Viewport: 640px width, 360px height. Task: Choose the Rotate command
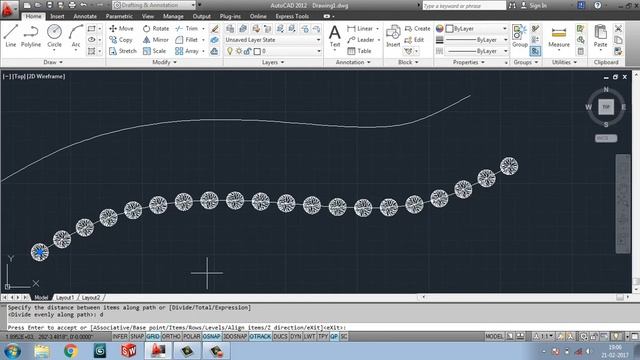pyautogui.click(x=156, y=29)
